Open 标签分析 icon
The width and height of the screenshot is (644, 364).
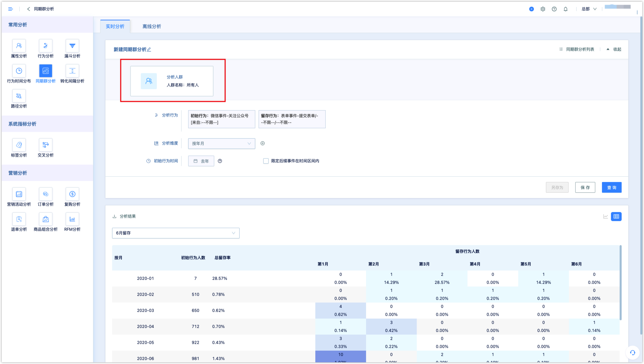pyautogui.click(x=19, y=145)
